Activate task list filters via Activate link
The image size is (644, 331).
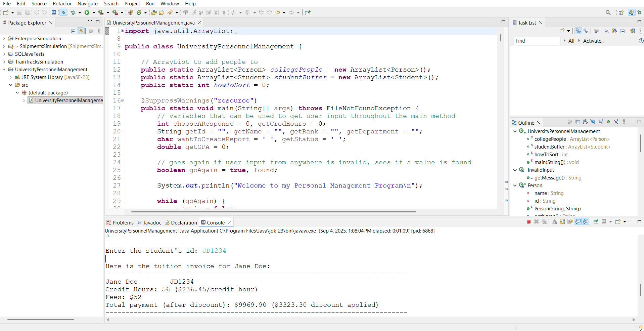(594, 41)
